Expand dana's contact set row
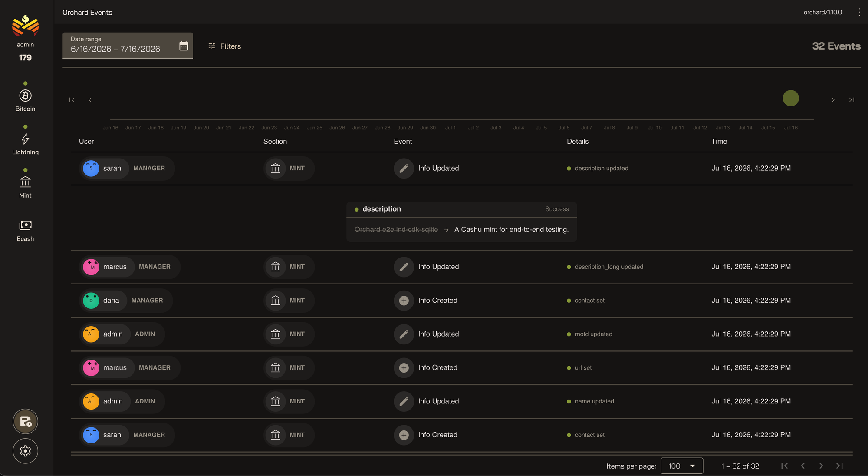 pyautogui.click(x=461, y=301)
